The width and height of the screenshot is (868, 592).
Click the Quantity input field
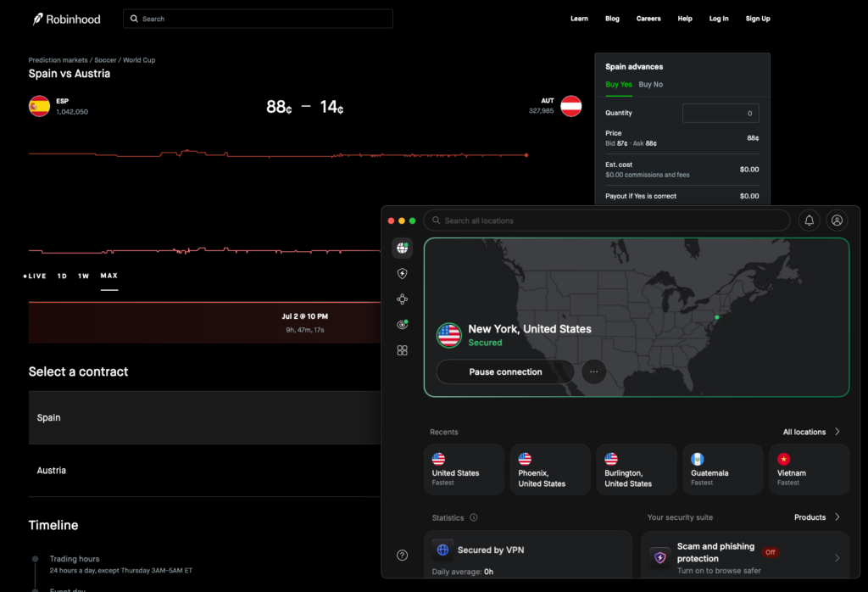tap(721, 113)
